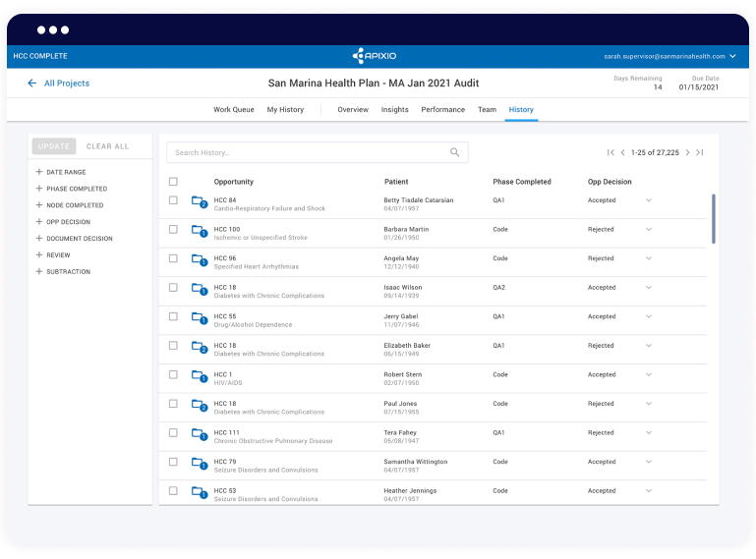This screenshot has width=756, height=559.
Task: Click the Opp Decision column header
Action: tap(610, 182)
